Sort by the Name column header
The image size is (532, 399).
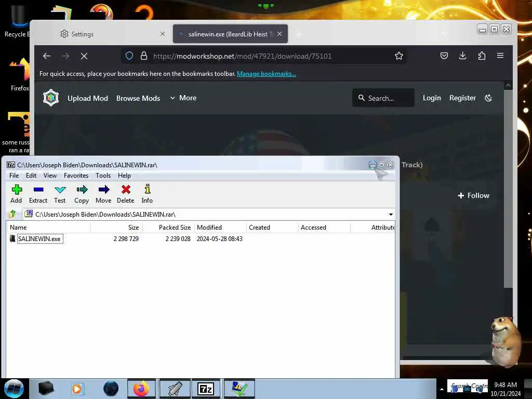click(48, 228)
